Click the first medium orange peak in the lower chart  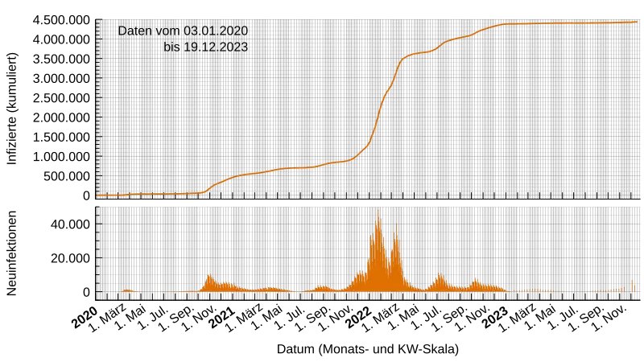pyautogui.click(x=209, y=282)
